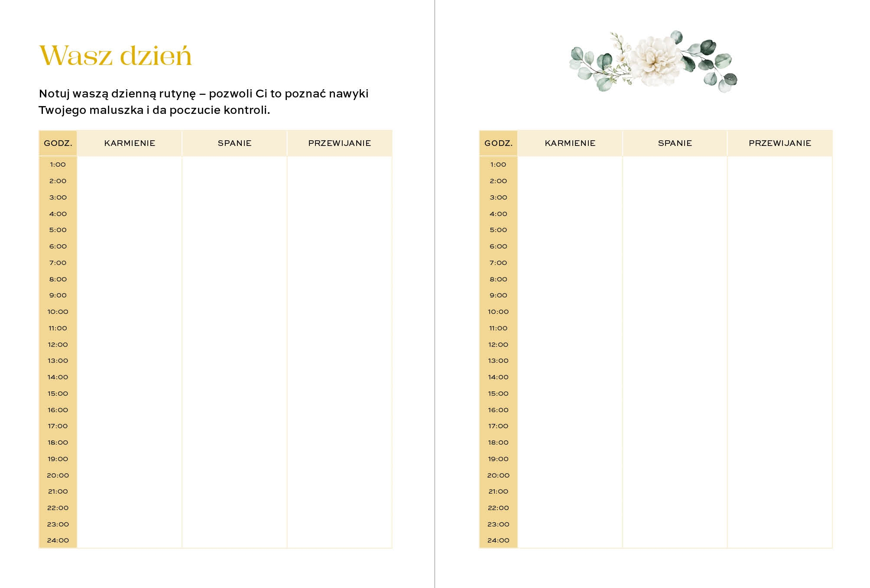870x588 pixels.
Task: Select PRZEWIJANIE header in left table
Action: click(340, 143)
